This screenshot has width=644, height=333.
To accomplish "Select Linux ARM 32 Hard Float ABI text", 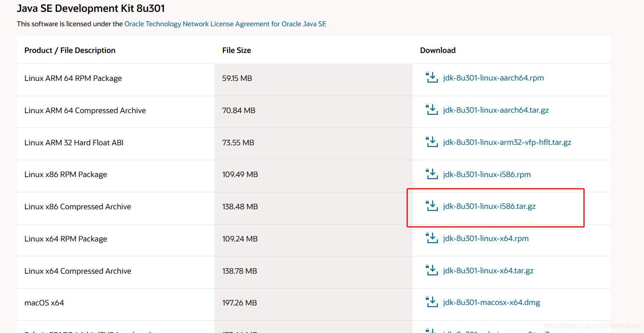I will click(74, 143).
